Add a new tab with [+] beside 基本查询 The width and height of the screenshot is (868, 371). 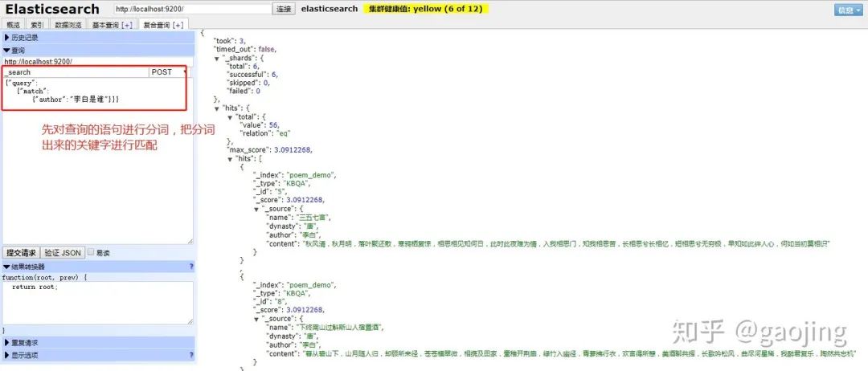[x=127, y=25]
